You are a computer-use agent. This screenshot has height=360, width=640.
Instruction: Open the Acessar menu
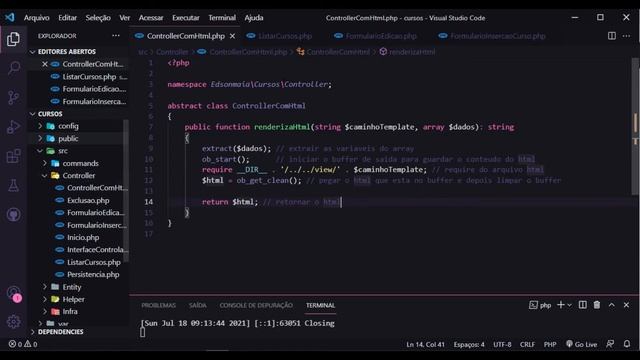coord(151,18)
